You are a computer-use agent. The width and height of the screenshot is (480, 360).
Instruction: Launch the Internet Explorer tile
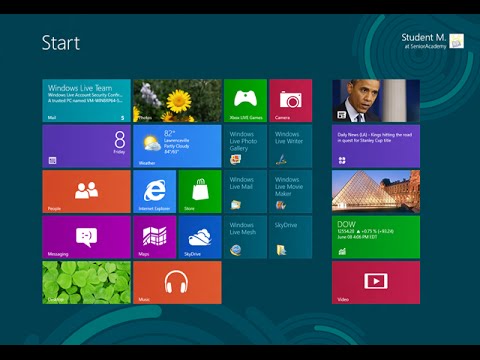click(155, 191)
